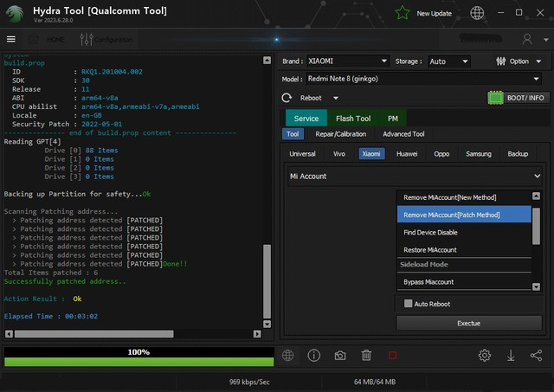Open the Configuration sliders tab
Screen dimensions: 554x392
coord(106,39)
